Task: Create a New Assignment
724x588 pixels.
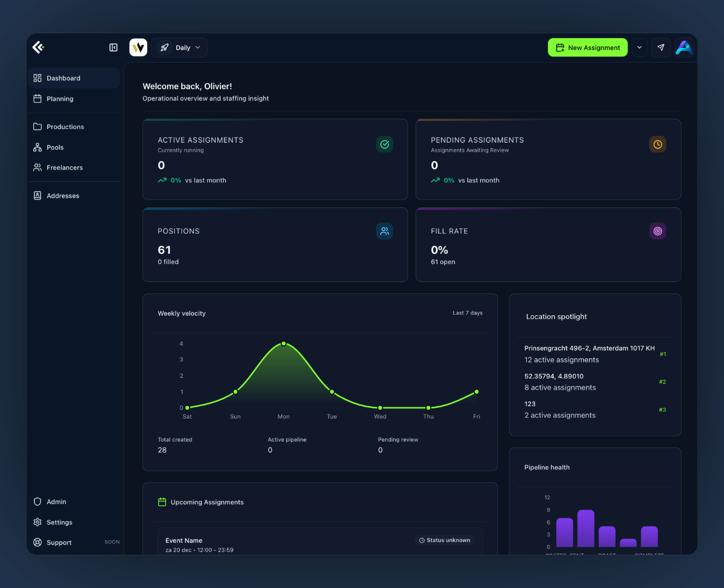Action: (x=587, y=47)
